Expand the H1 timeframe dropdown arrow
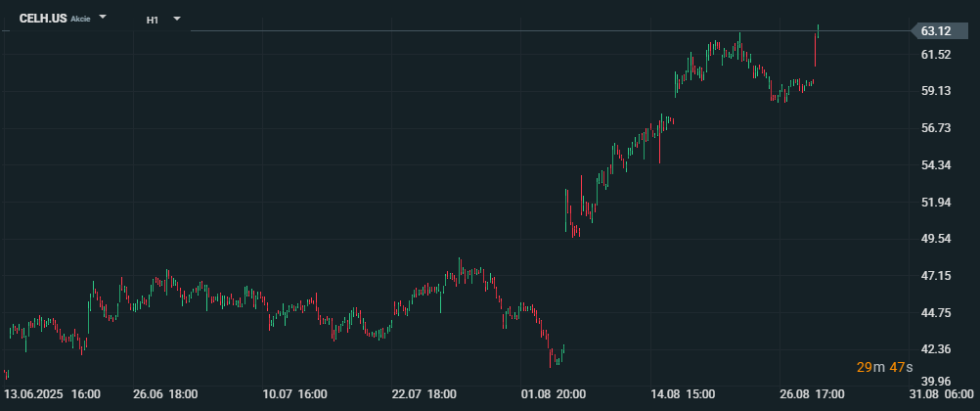The width and height of the screenshot is (980, 411). [x=177, y=19]
